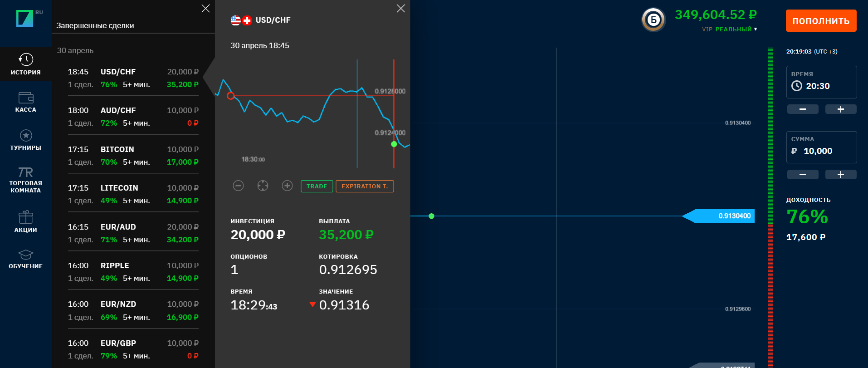Zoom in the deal mini chart
Image resolution: width=868 pixels, height=368 pixels.
[288, 186]
